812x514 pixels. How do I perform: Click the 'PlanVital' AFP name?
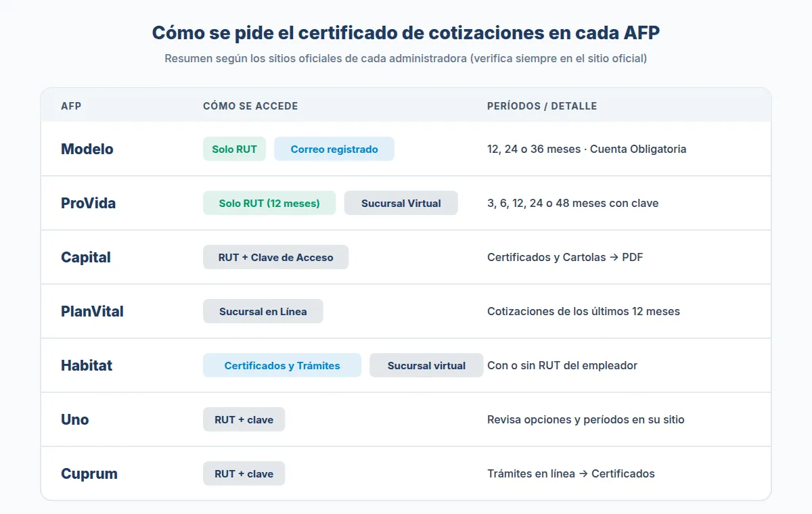92,311
